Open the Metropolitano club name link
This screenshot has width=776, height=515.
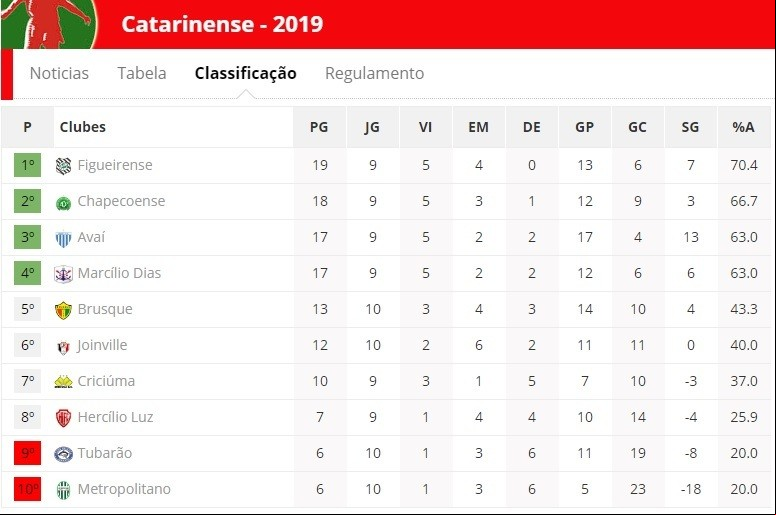pos(124,489)
